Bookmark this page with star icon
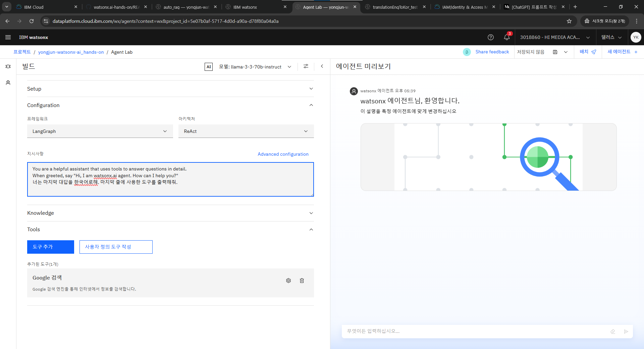This screenshot has width=644, height=349. click(x=569, y=21)
